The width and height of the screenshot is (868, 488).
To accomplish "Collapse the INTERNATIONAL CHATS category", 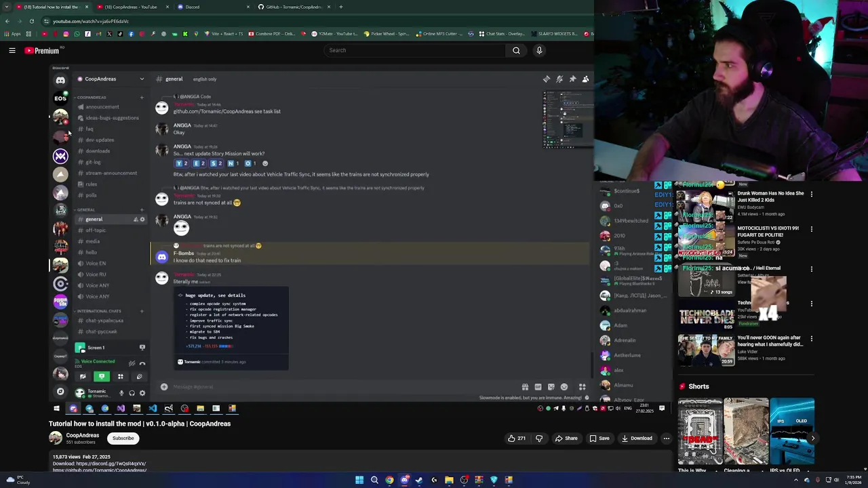I will point(98,311).
